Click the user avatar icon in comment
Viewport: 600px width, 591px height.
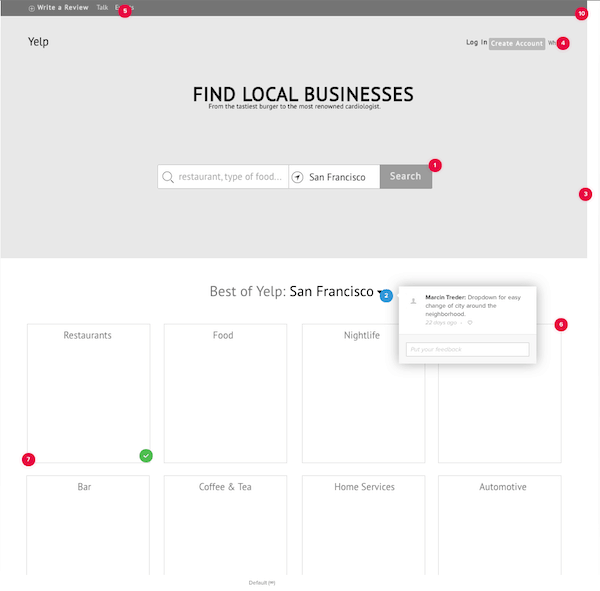point(413,301)
